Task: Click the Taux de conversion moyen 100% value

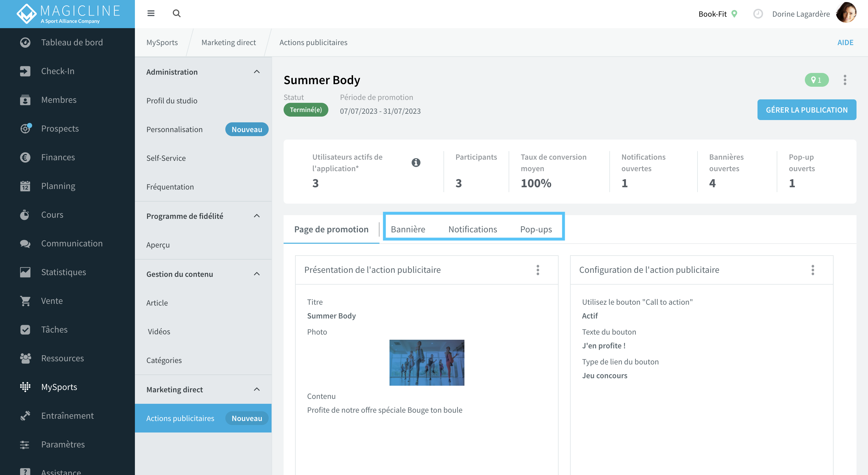Action: point(536,183)
